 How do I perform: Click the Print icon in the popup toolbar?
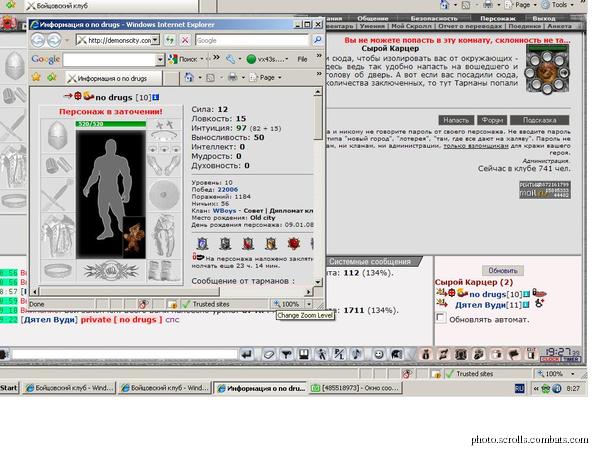click(x=232, y=77)
